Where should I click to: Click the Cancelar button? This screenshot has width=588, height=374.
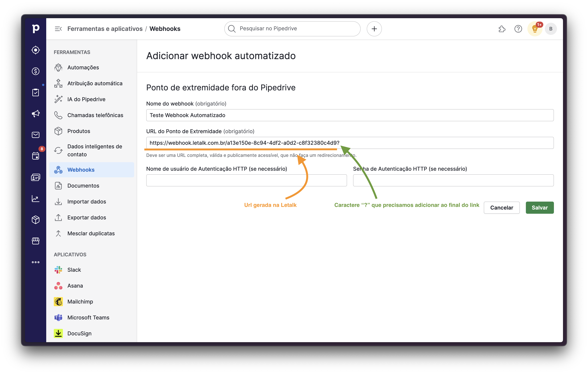tap(501, 208)
